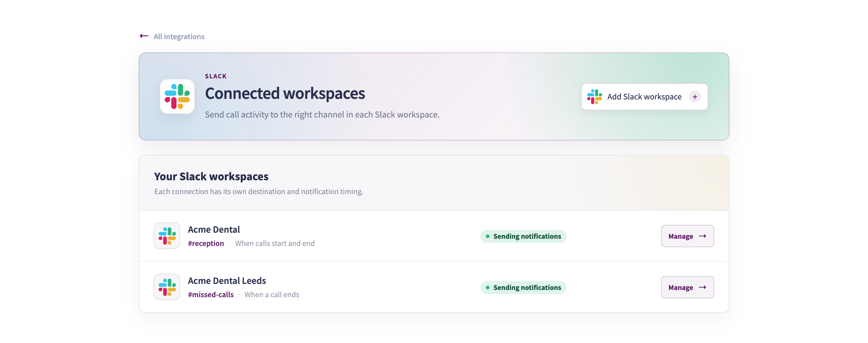Click the plus icon in Add Slack workspace
Image resolution: width=868 pixels, height=343 pixels.
click(695, 97)
